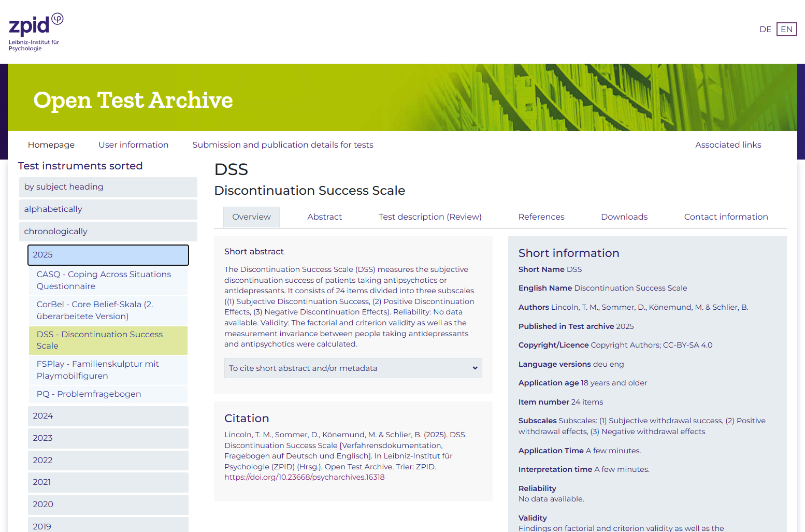805x532 pixels.
Task: Open Associated links menu
Action: coord(728,145)
